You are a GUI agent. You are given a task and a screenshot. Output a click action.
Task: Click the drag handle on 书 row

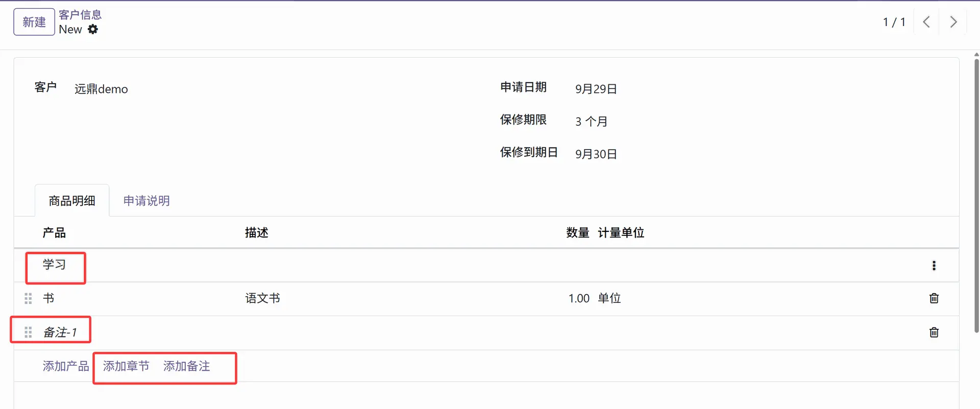[28, 299]
